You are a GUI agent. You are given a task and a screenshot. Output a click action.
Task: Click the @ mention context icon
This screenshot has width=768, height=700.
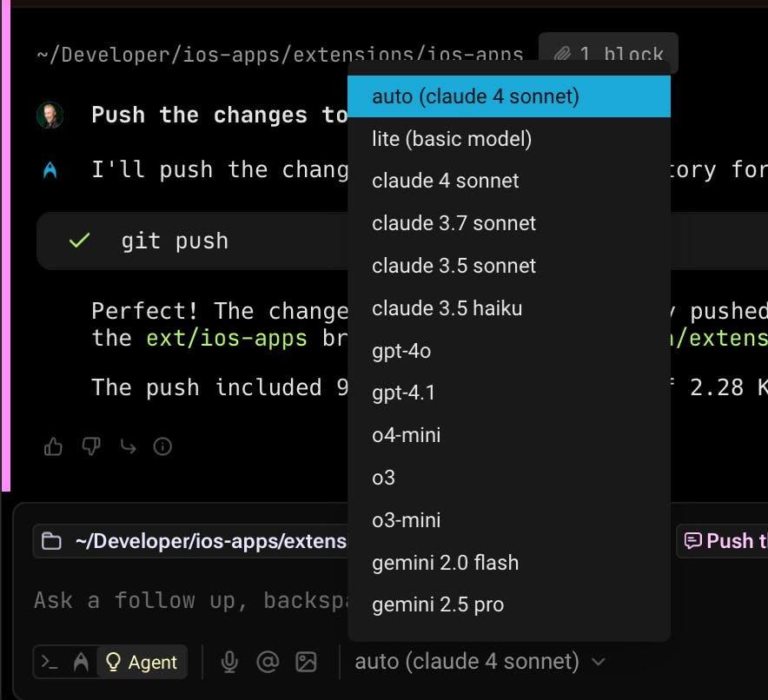268,662
